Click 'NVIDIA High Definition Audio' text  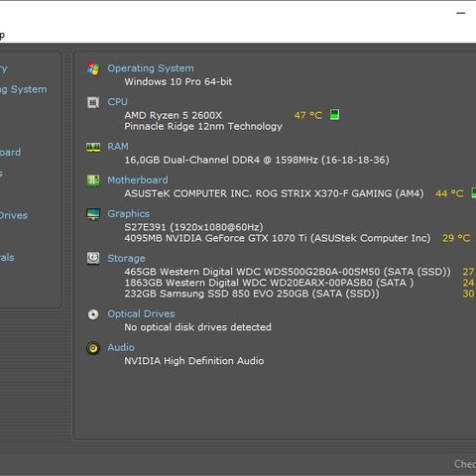(194, 361)
